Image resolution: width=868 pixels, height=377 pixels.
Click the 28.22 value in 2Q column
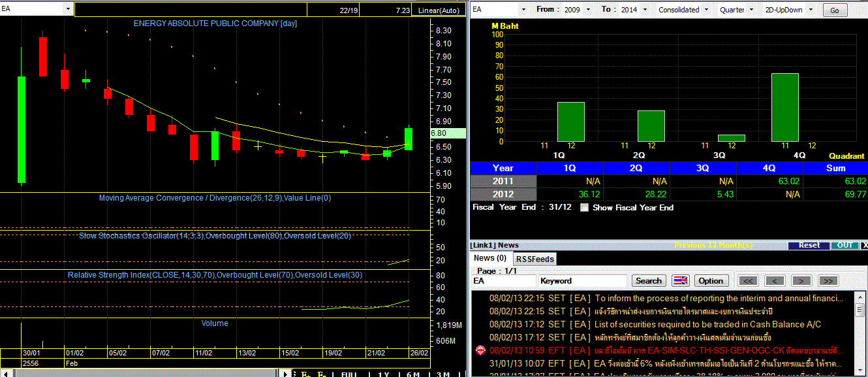(657, 195)
